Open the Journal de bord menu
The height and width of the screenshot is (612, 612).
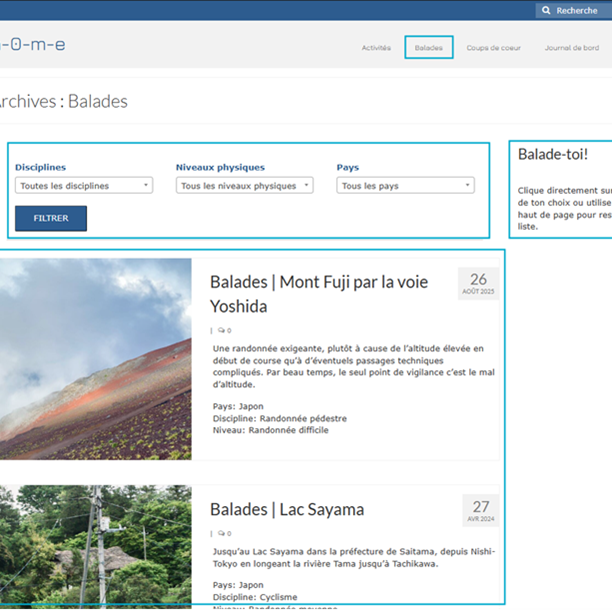[572, 48]
